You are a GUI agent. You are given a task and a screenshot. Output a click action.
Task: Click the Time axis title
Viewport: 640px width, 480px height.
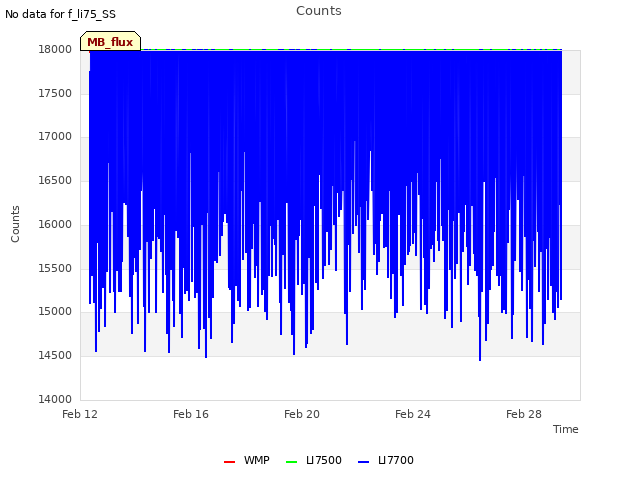coord(565,429)
